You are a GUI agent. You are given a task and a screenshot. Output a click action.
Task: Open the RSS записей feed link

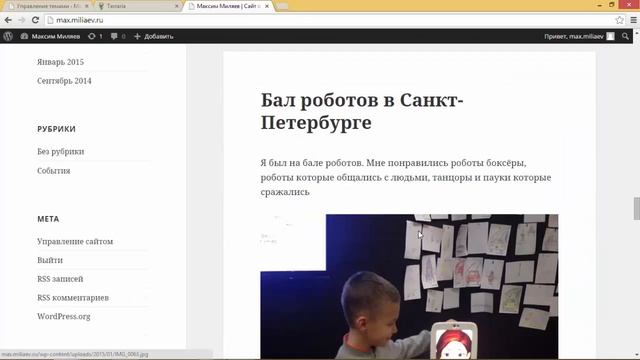tap(60, 279)
